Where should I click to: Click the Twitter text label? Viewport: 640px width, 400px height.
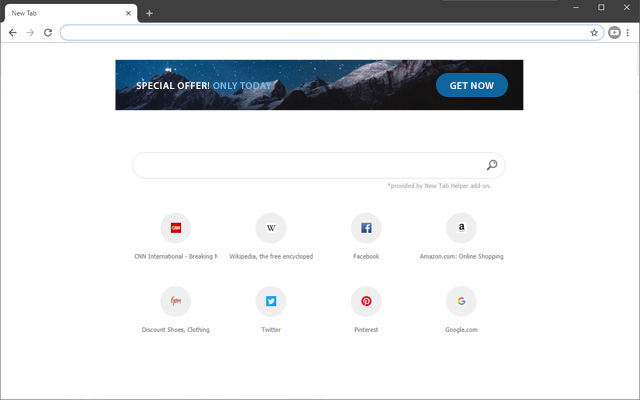pos(271,330)
